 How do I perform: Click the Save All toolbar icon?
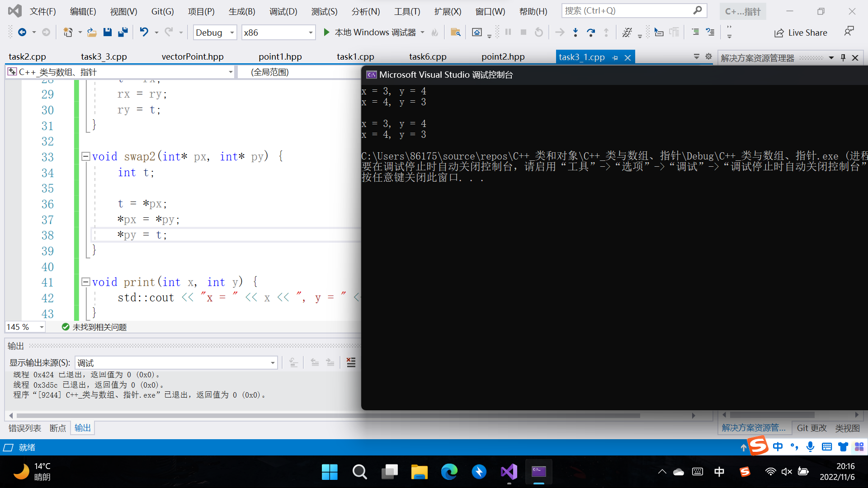[123, 32]
